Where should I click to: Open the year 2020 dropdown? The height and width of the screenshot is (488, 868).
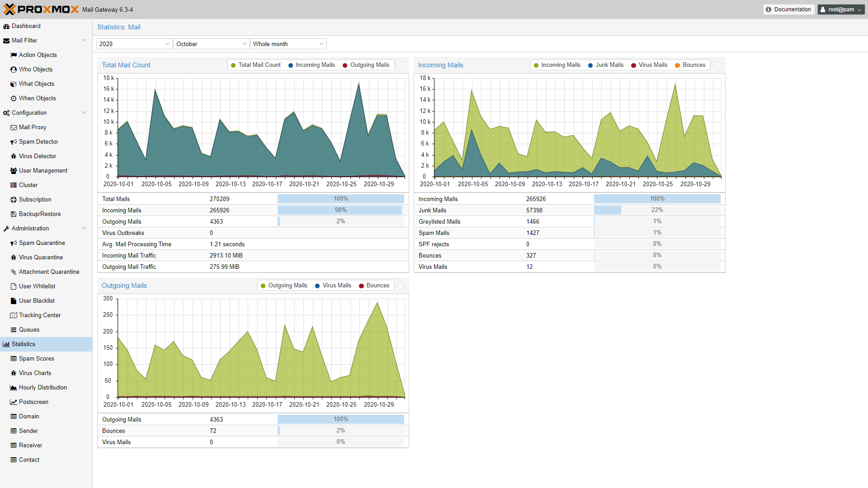click(x=167, y=44)
